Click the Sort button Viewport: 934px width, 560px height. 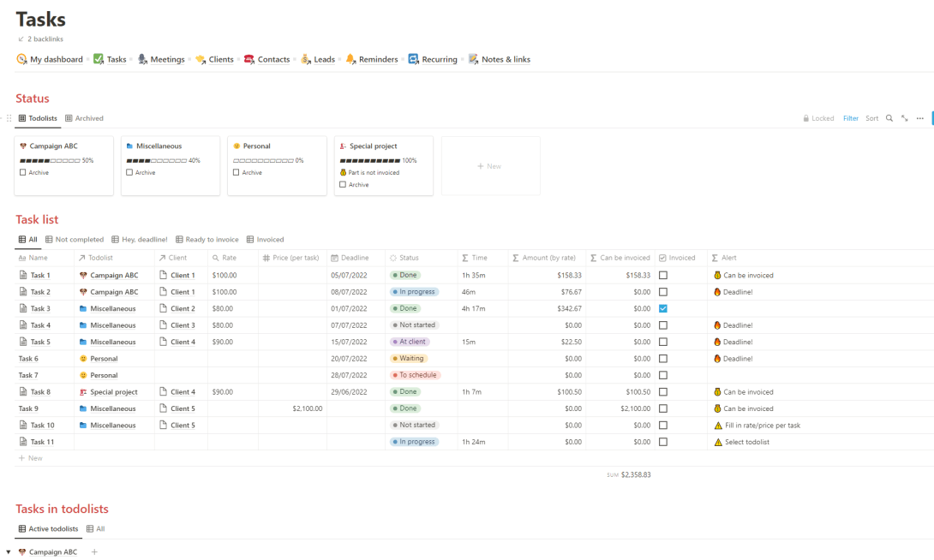872,118
